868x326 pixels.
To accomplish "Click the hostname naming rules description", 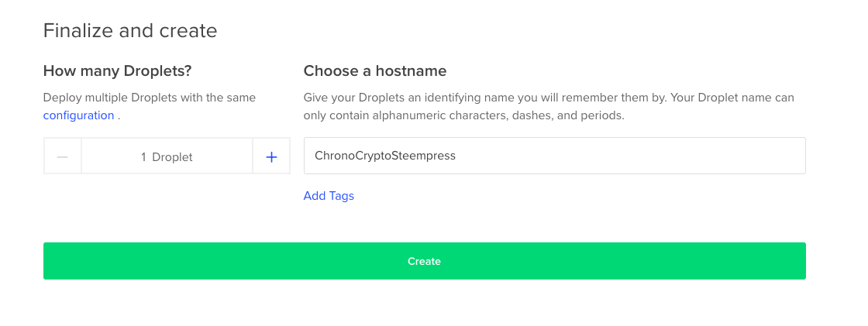I will (549, 107).
